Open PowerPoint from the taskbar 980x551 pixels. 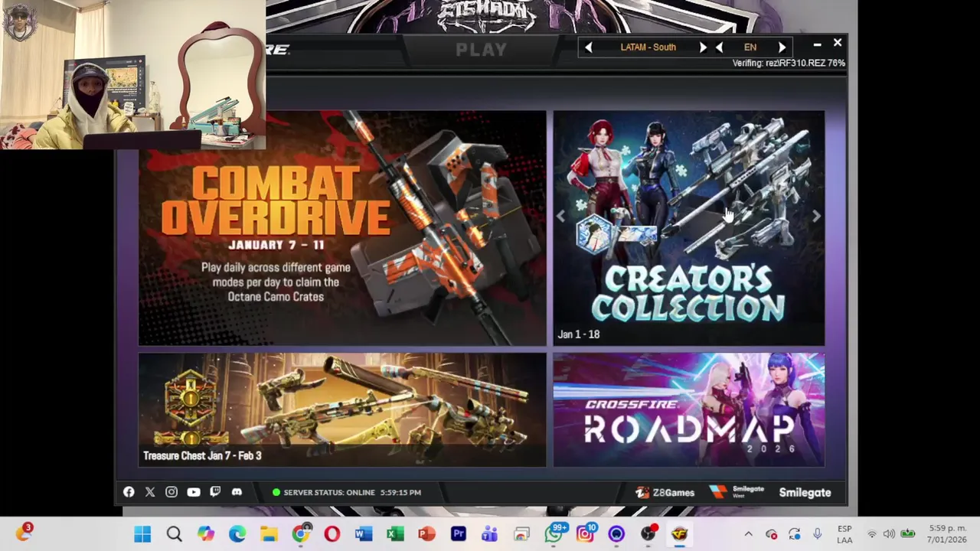coord(426,534)
